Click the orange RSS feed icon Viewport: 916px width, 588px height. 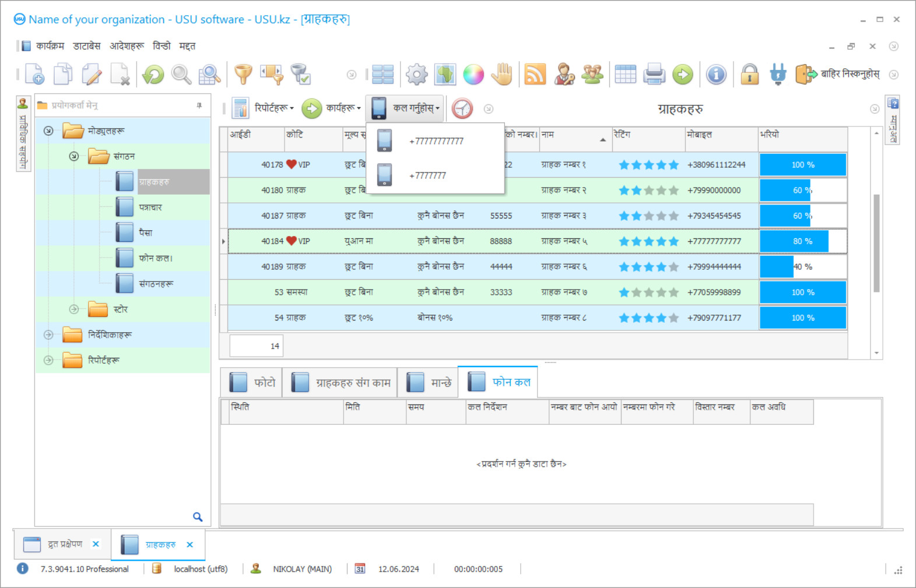tap(535, 74)
